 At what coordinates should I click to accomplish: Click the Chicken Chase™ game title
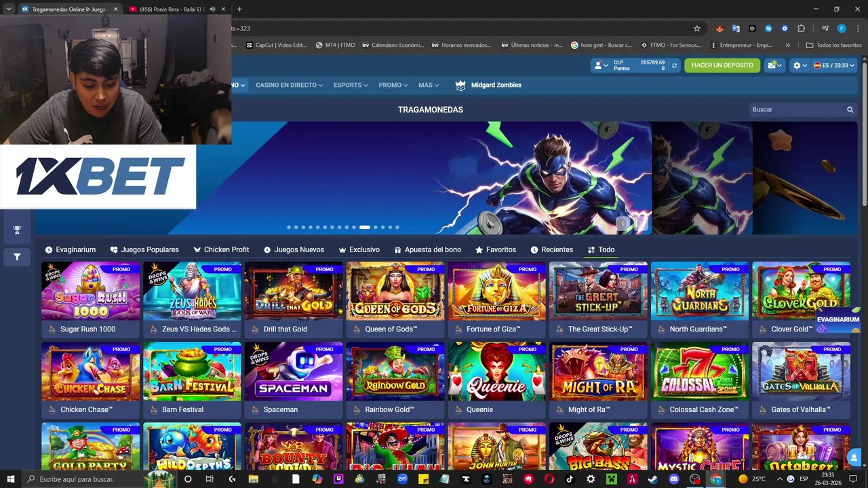click(x=86, y=409)
